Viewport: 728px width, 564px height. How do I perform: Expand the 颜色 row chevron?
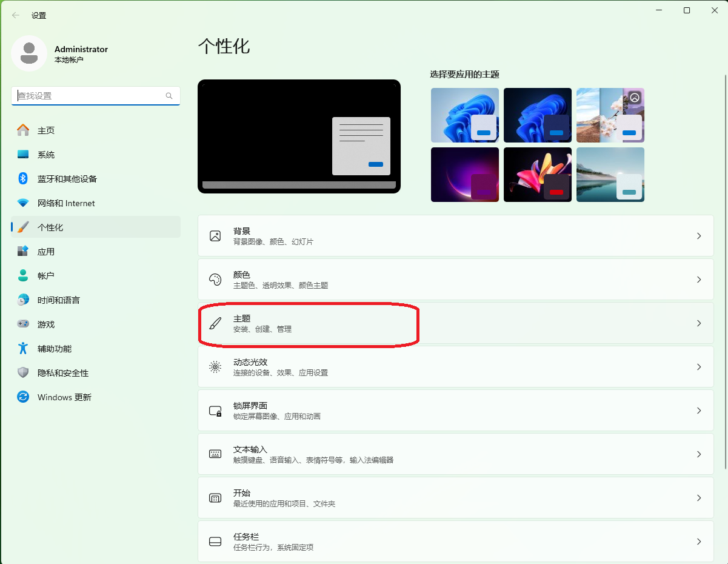(x=699, y=280)
